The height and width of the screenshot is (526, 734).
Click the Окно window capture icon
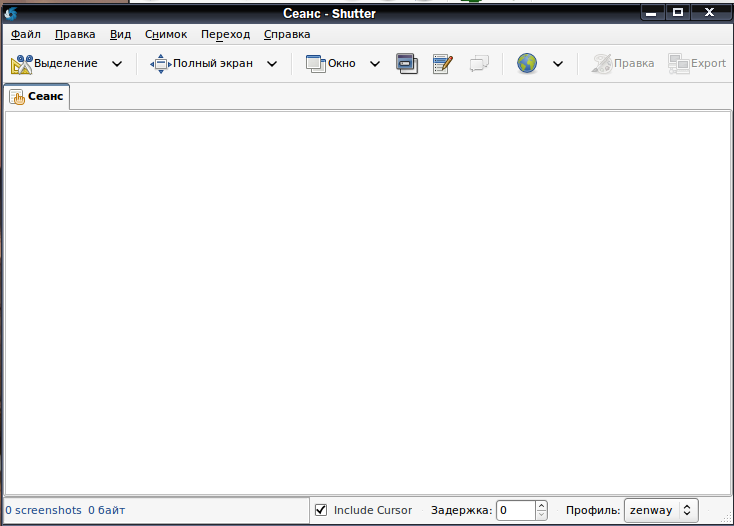click(316, 64)
